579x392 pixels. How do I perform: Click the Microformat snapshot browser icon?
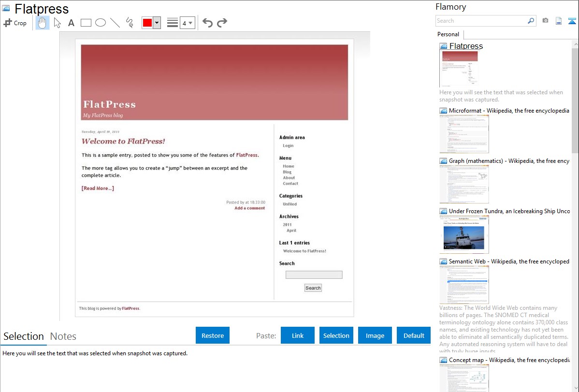pos(443,111)
